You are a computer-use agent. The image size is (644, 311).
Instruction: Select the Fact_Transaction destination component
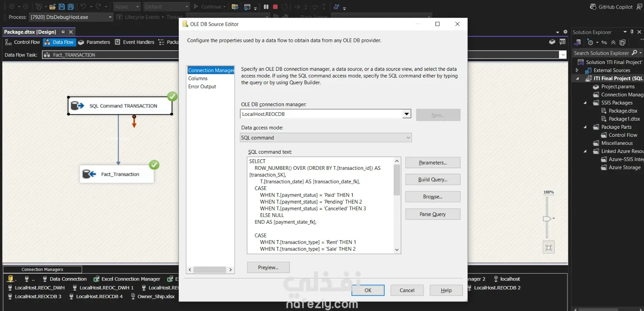[117, 174]
